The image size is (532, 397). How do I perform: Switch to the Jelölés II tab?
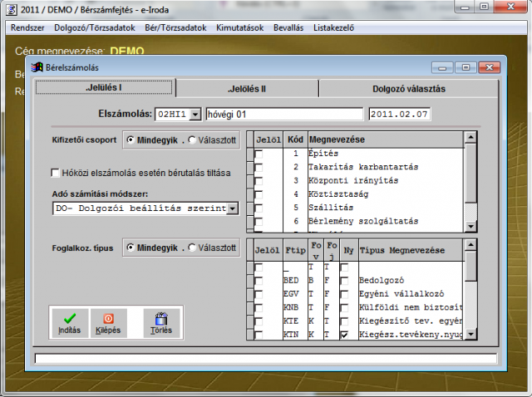click(248, 88)
